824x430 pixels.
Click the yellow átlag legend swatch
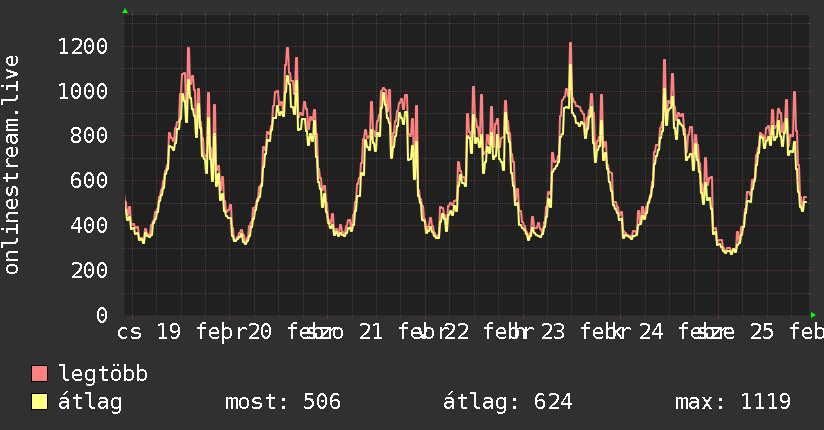40,402
